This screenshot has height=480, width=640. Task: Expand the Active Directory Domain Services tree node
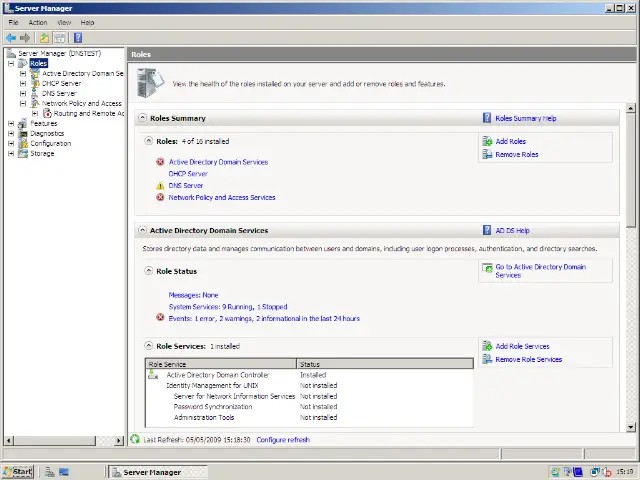[23, 73]
